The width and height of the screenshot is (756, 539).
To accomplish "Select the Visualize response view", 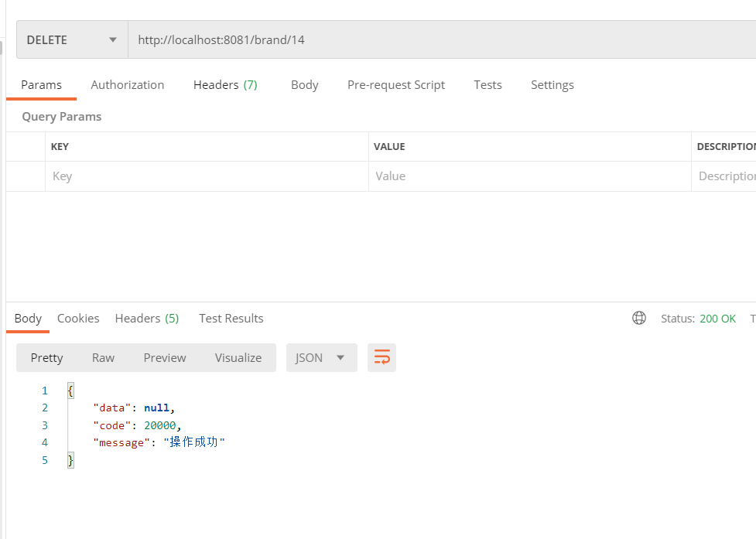I will tap(238, 357).
